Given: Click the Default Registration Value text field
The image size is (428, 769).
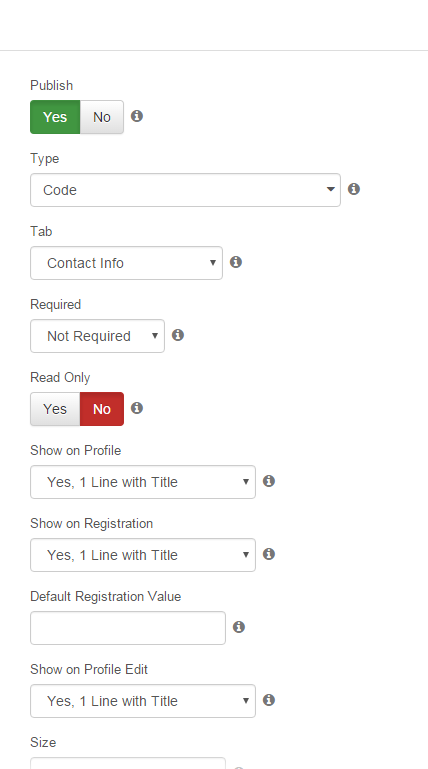Looking at the screenshot, I should pos(128,628).
